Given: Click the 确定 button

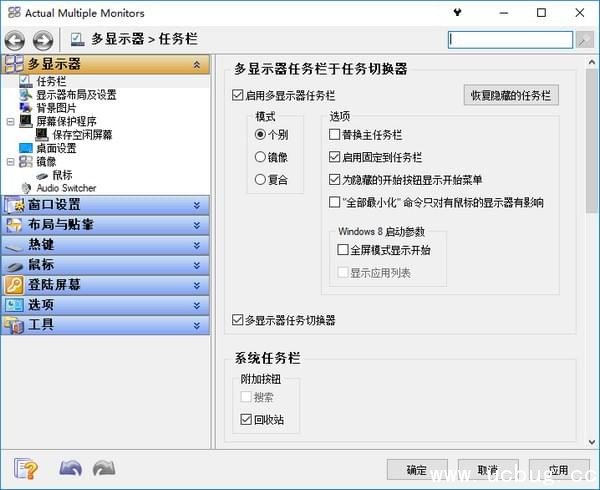Looking at the screenshot, I should click(417, 469).
